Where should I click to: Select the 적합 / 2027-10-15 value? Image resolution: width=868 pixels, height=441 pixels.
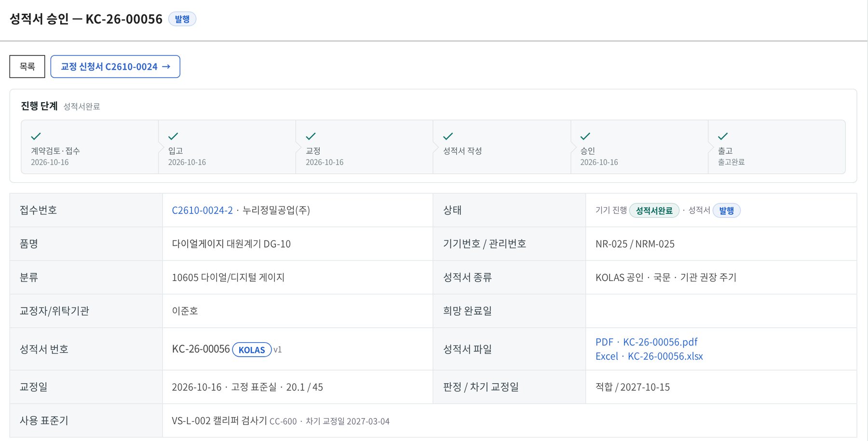pos(633,387)
